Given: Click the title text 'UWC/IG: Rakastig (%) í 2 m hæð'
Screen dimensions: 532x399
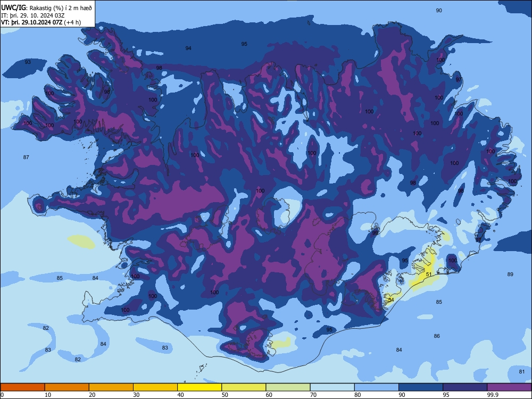Looking at the screenshot, I should coord(46,7).
